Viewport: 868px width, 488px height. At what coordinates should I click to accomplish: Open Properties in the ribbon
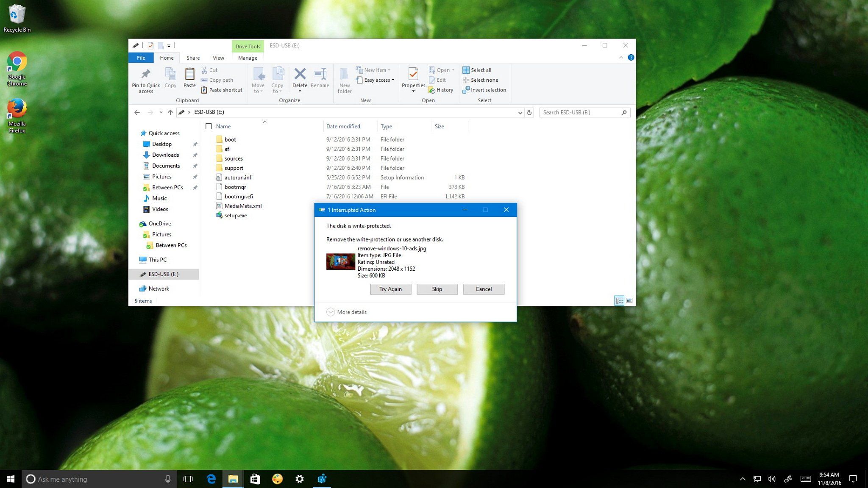click(413, 75)
